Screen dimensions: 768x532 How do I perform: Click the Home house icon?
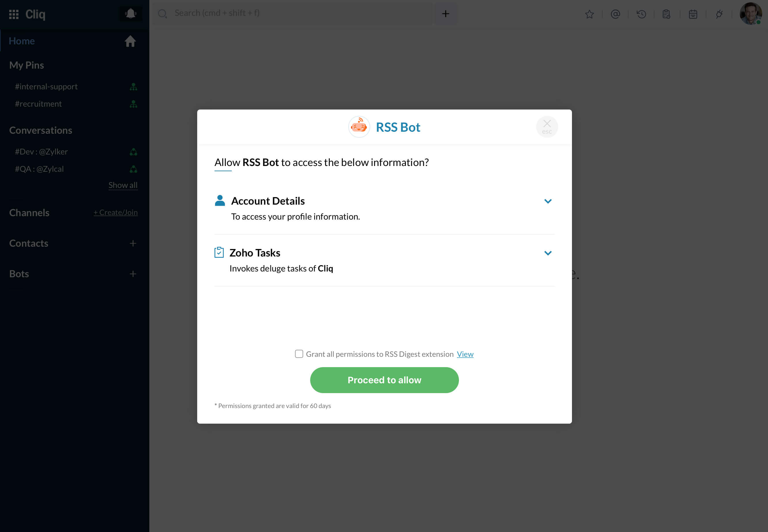130,41
